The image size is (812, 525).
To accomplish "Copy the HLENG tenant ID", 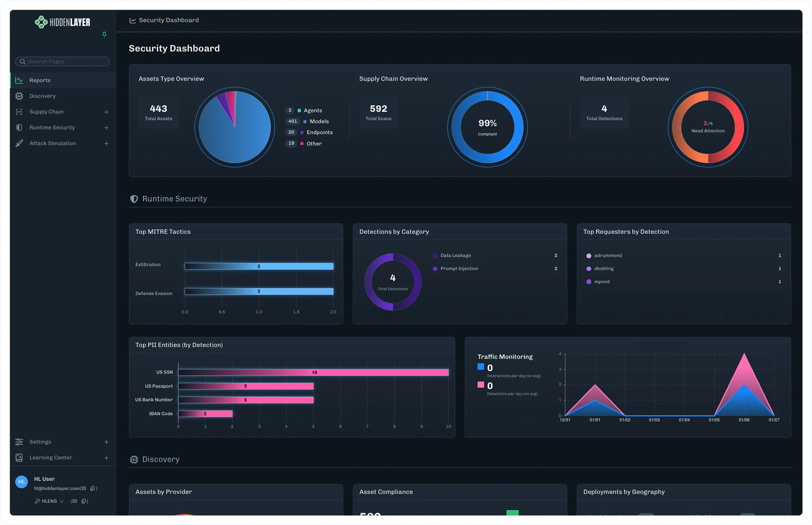I will coord(84,501).
